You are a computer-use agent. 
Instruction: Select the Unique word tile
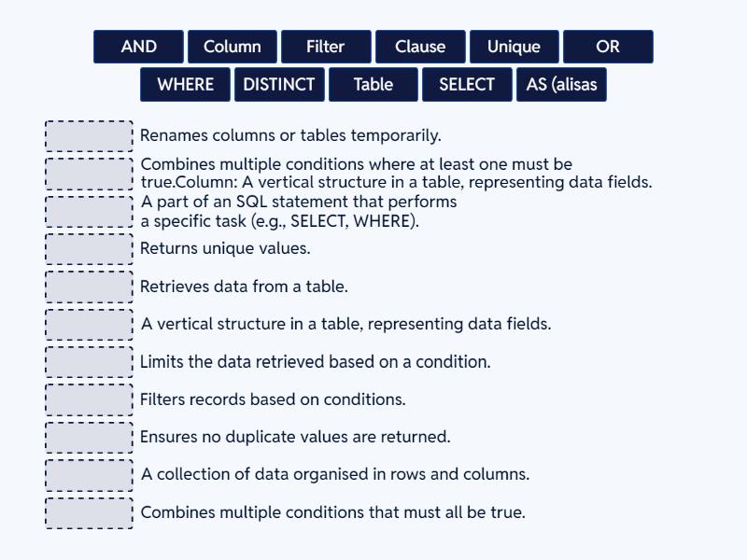point(514,47)
